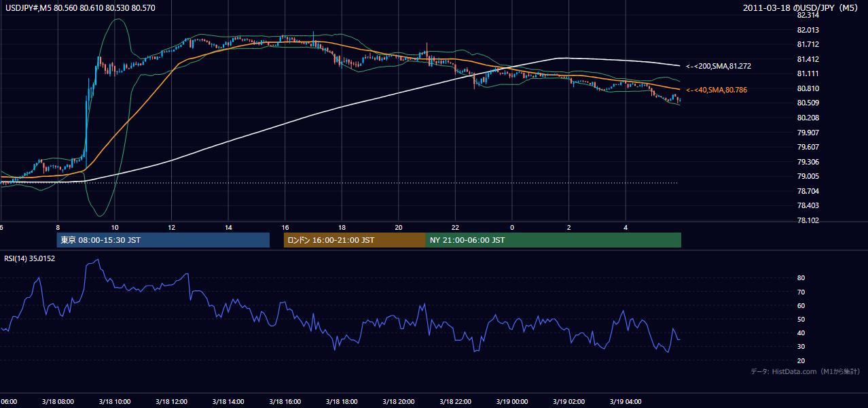The image size is (868, 408).
Task: Click the Tokyo 08:00-15:30 JST session bar
Action: pos(163,240)
